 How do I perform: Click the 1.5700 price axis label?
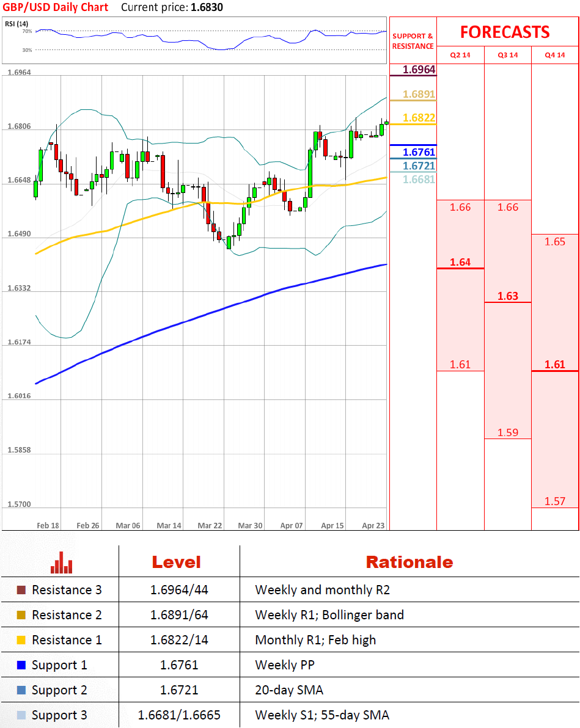coord(19,504)
